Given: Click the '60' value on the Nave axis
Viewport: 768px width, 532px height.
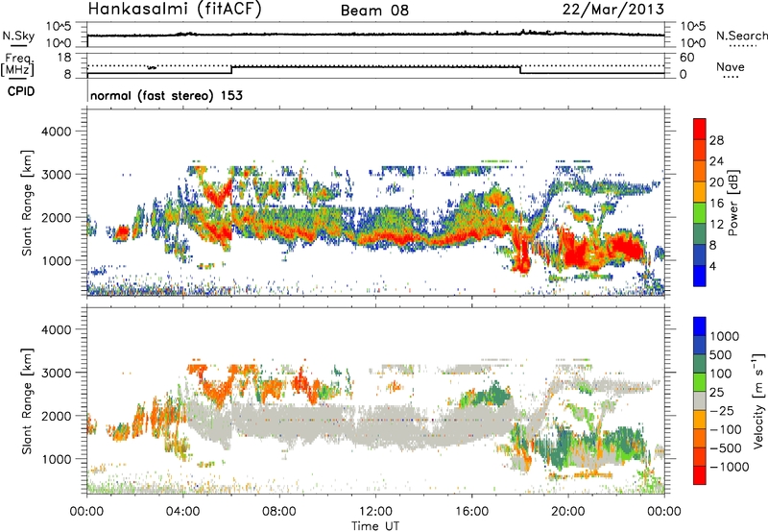Looking at the screenshot, I should coord(686,58).
